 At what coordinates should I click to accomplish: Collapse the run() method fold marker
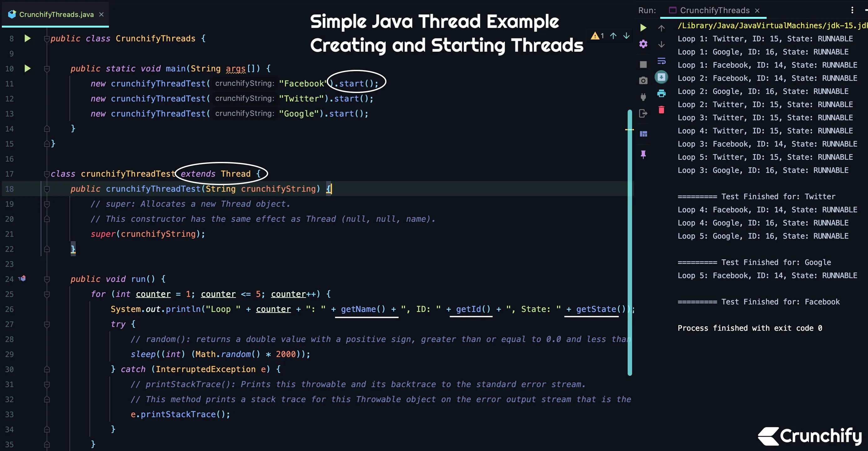click(x=47, y=279)
